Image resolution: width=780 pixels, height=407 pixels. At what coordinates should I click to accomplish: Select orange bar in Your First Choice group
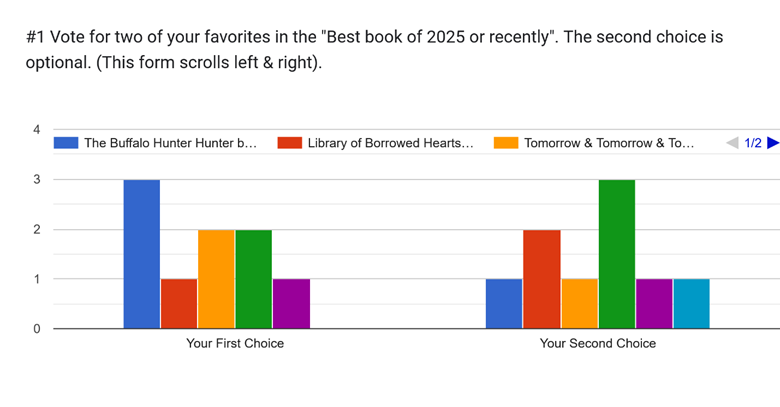coord(216,279)
